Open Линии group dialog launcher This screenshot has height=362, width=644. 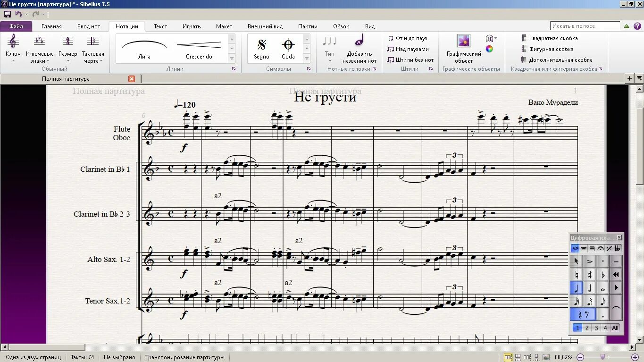coord(234,69)
